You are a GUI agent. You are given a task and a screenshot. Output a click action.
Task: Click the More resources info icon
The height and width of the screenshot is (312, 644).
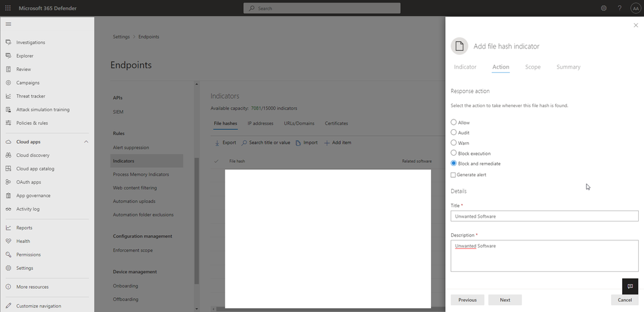[x=8, y=287]
